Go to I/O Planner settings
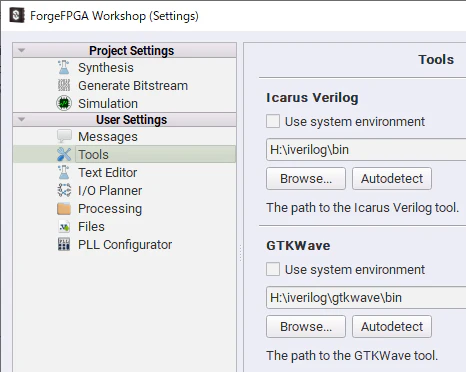The image size is (466, 372). click(x=110, y=191)
